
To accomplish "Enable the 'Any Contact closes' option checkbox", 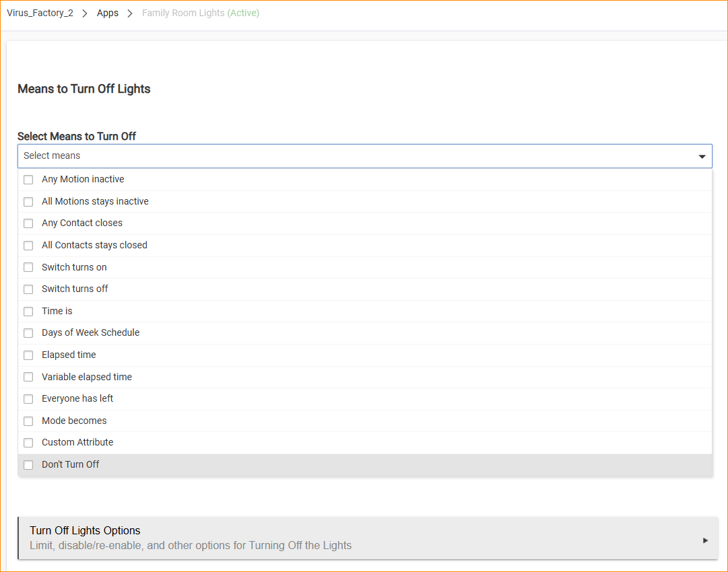I will click(x=28, y=223).
